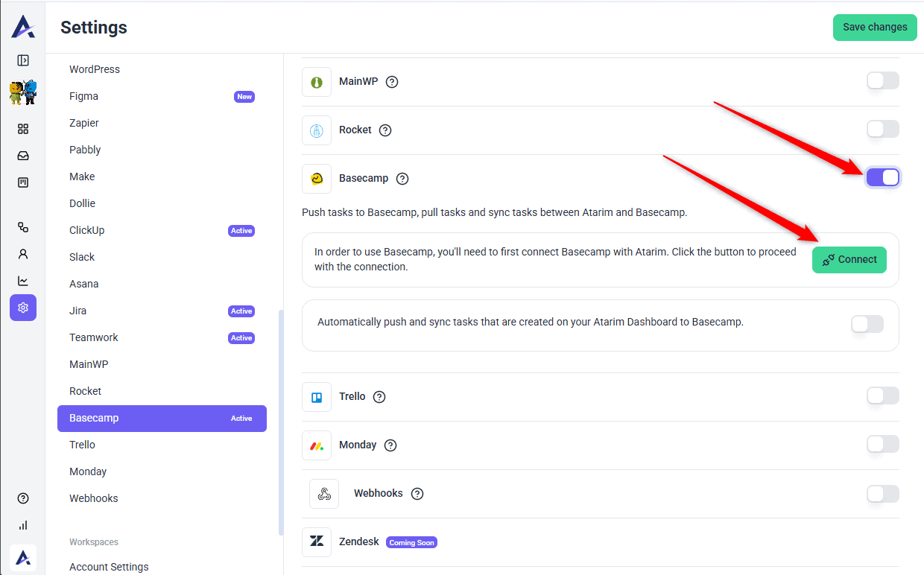Click the Atarim logo at top left
The image size is (924, 575).
point(22,28)
